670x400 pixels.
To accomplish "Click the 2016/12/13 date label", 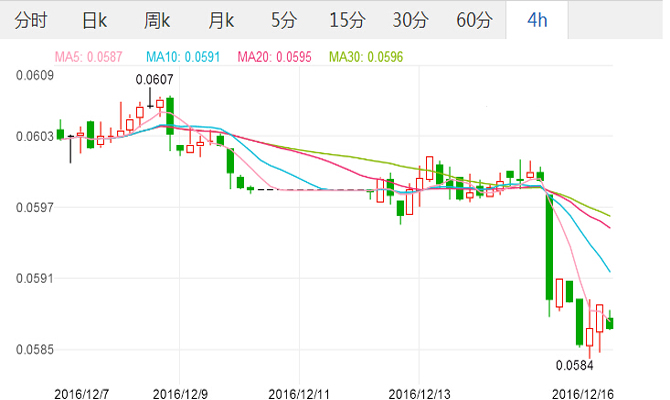I will 419,394.
